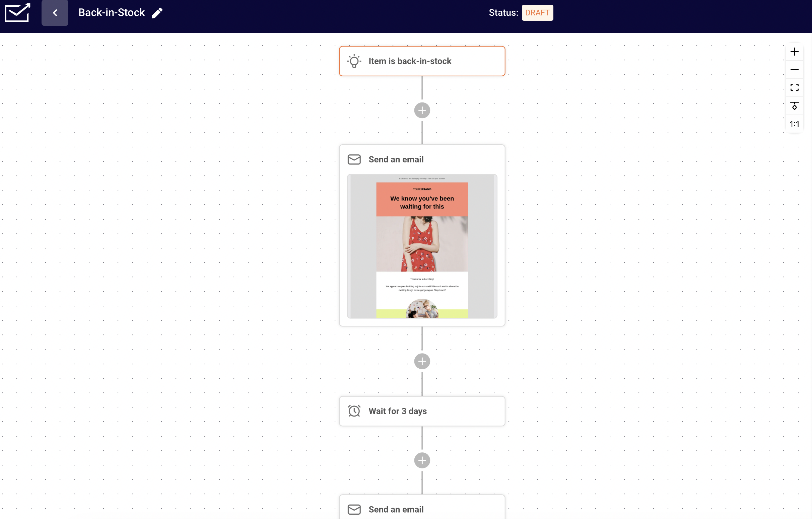Navigate back with the left chevron

pyautogui.click(x=55, y=13)
